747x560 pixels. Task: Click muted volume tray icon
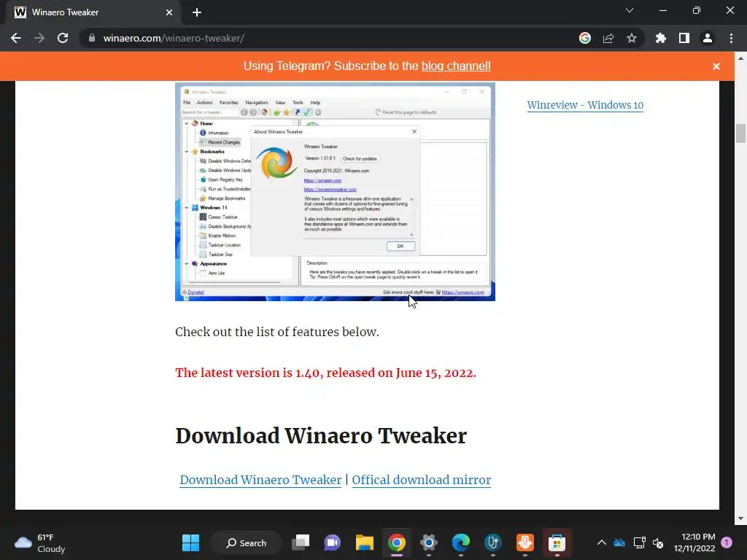pos(658,542)
